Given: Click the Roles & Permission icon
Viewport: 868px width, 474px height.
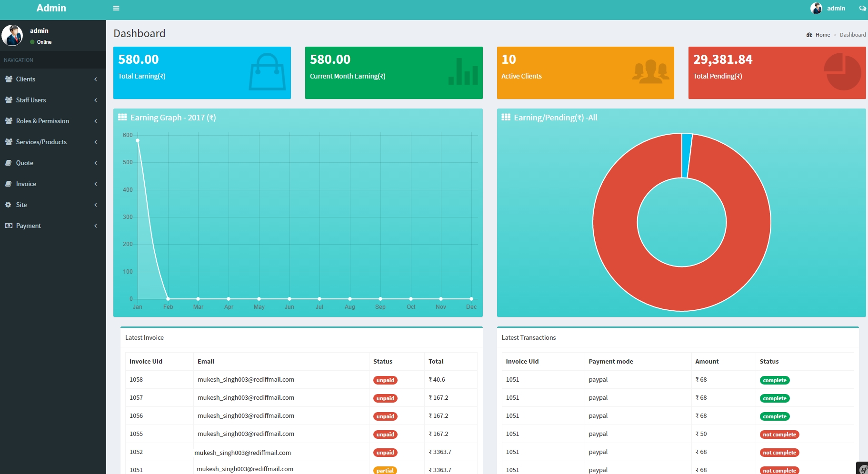Looking at the screenshot, I should point(8,121).
